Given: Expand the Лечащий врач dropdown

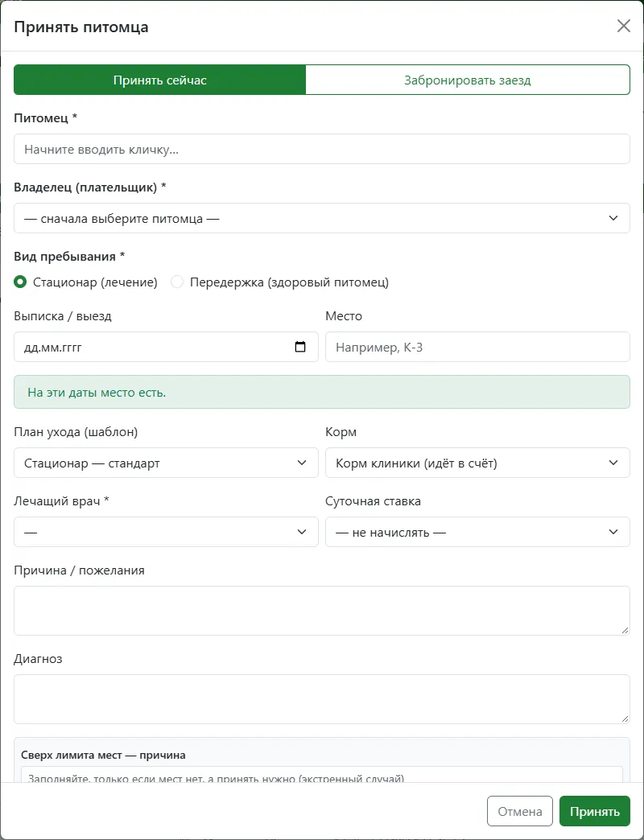Looking at the screenshot, I should coord(166,532).
